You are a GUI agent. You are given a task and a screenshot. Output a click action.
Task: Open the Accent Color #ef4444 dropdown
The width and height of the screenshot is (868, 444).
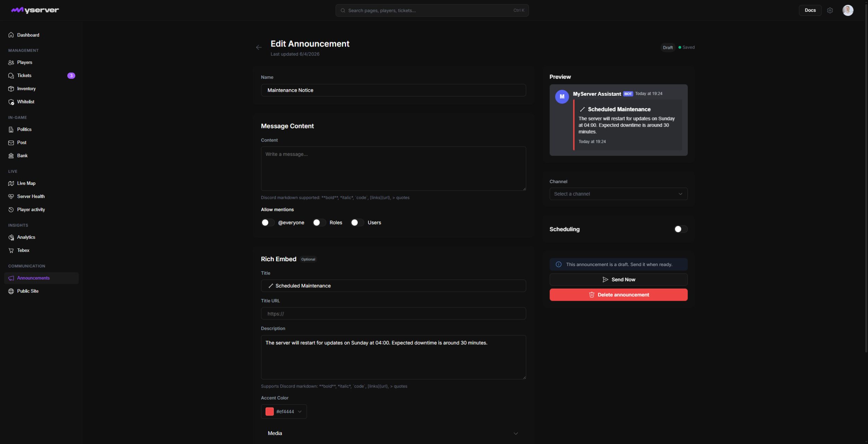point(284,411)
